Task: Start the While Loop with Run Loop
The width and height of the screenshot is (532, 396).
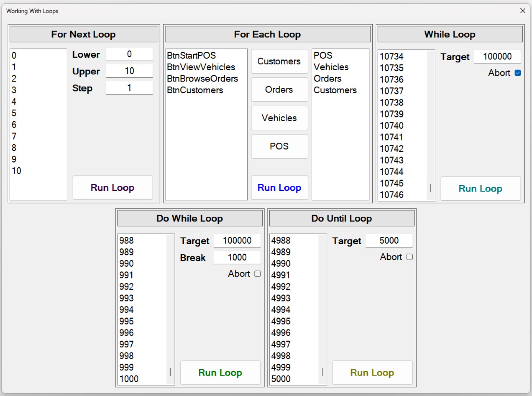Action: coord(480,189)
